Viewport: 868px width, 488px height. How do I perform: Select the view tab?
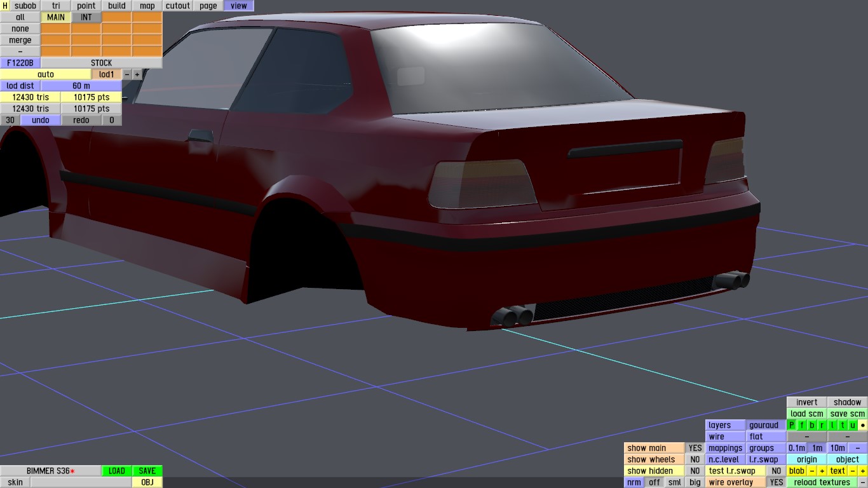(239, 6)
